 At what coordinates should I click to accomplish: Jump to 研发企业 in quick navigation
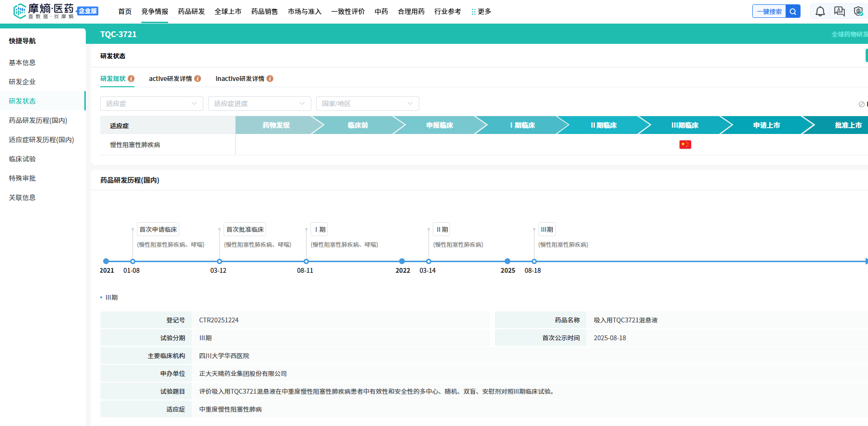22,82
